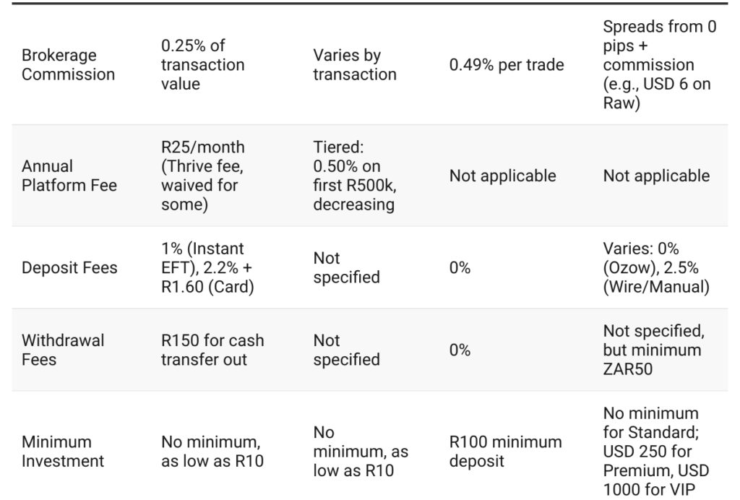Click the "R100 minimum deposit" cell
The width and height of the screenshot is (740, 500).
pyautogui.click(x=505, y=451)
